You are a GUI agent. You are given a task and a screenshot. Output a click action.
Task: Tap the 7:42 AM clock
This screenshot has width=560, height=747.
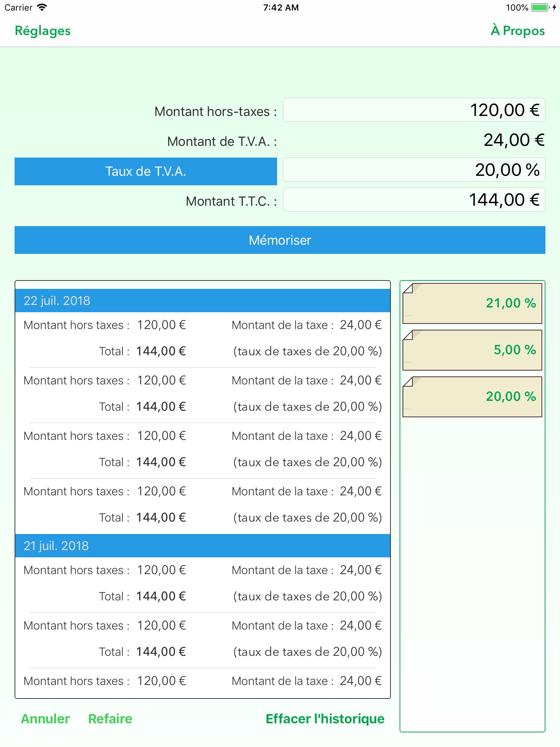point(281,7)
